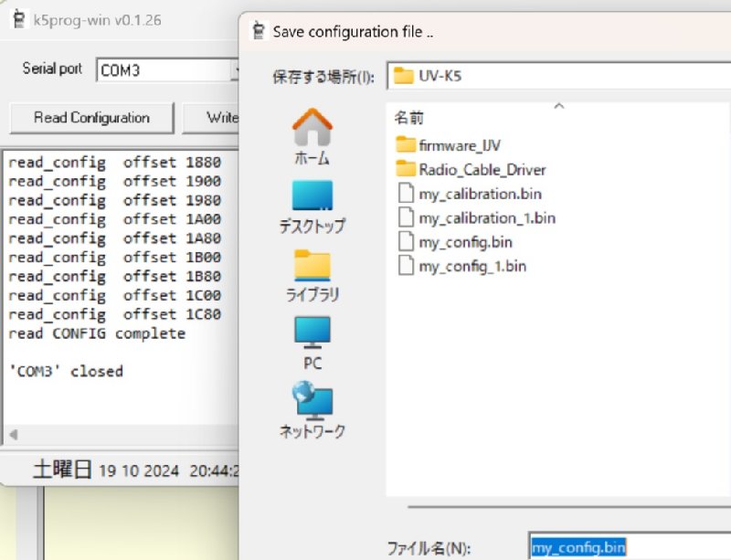Viewport: 731px width, 560px height.
Task: Click log line 'read_config offset 1880'
Action: [x=115, y=163]
